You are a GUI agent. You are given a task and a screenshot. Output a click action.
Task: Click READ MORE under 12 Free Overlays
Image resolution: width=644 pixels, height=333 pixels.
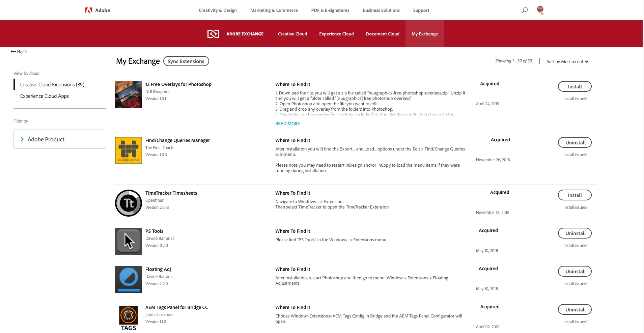pyautogui.click(x=287, y=124)
